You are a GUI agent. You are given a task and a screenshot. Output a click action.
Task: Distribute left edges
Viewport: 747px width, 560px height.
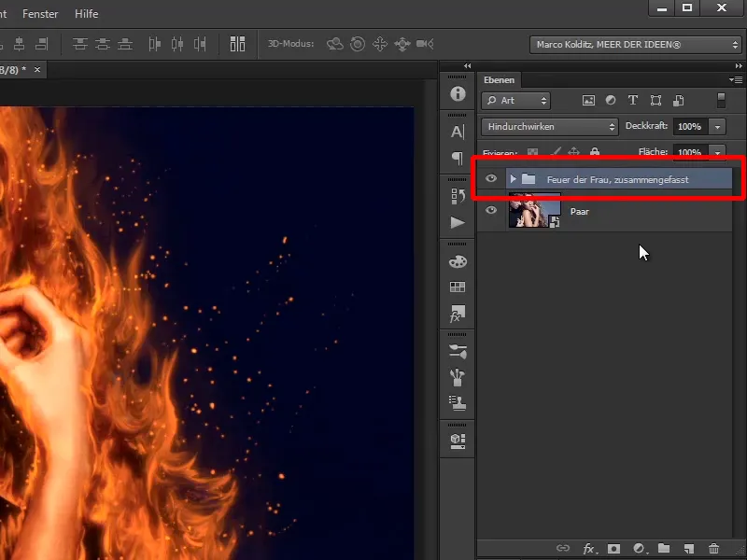click(154, 44)
